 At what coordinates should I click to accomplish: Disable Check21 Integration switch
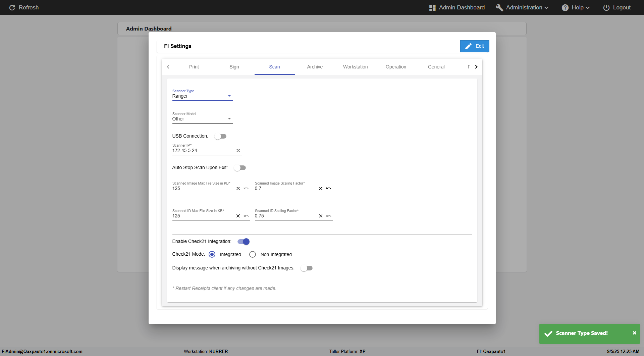(244, 242)
